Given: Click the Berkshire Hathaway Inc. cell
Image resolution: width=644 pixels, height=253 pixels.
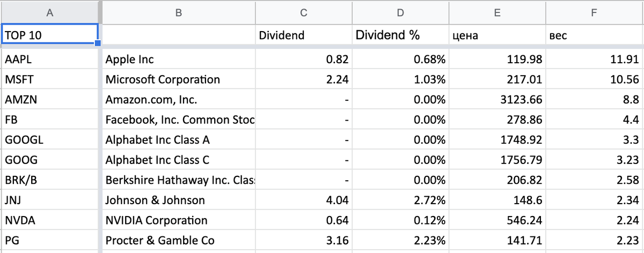Looking at the screenshot, I should 178,180.
